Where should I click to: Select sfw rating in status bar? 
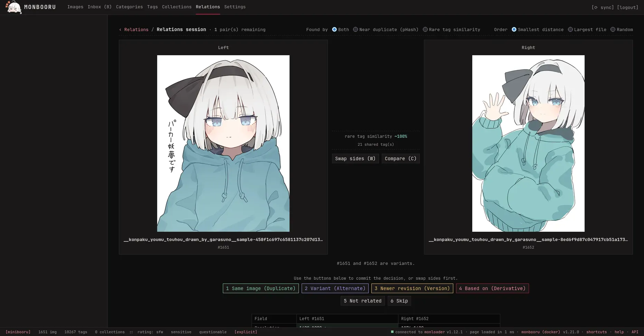pyautogui.click(x=160, y=332)
